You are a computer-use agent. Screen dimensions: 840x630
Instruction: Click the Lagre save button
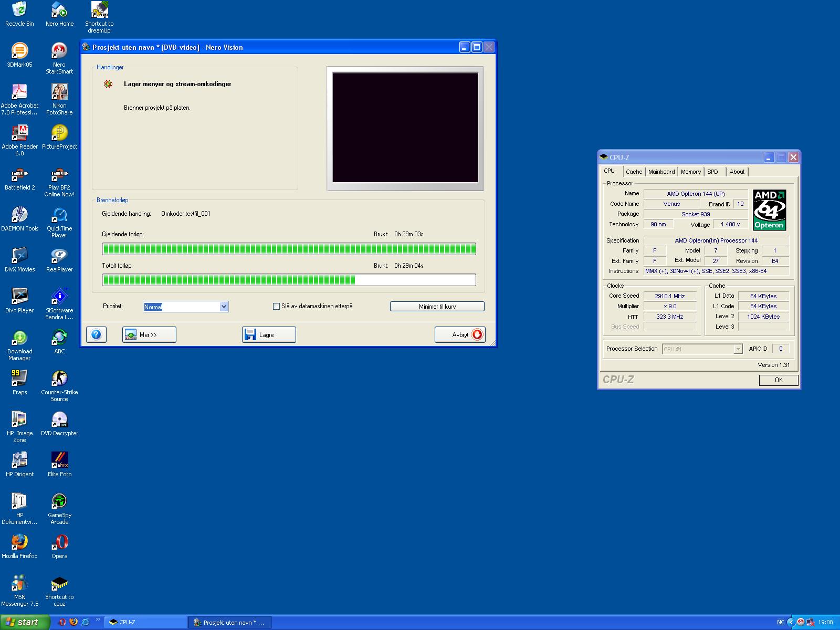pyautogui.click(x=269, y=334)
